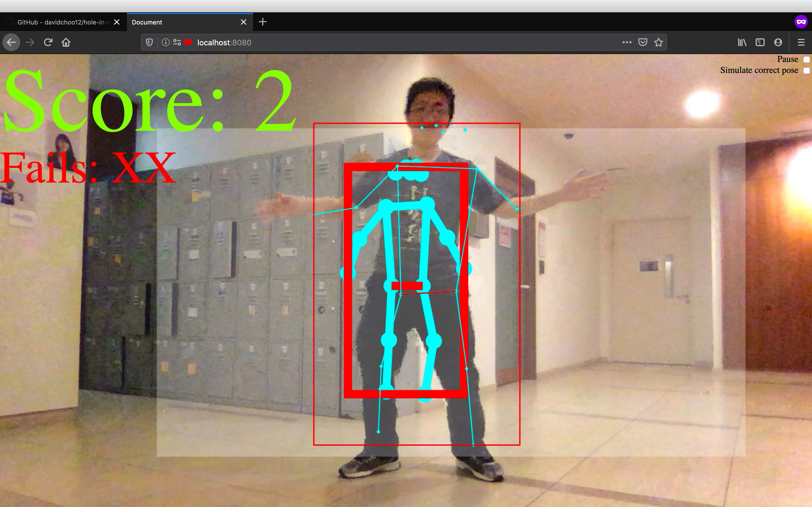Image resolution: width=812 pixels, height=507 pixels.
Task: Open the Library panel icon
Action: (x=742, y=43)
